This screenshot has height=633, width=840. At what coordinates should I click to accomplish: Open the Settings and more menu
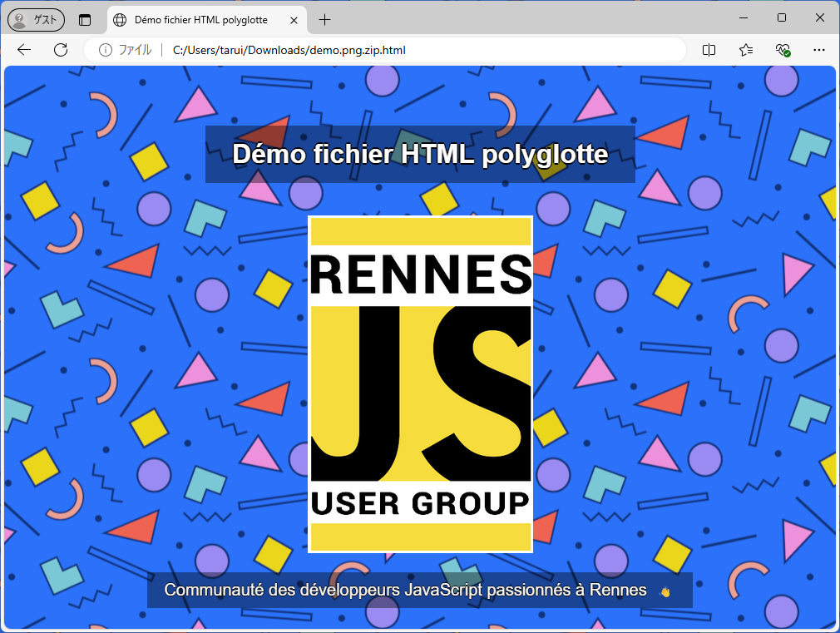(x=819, y=50)
